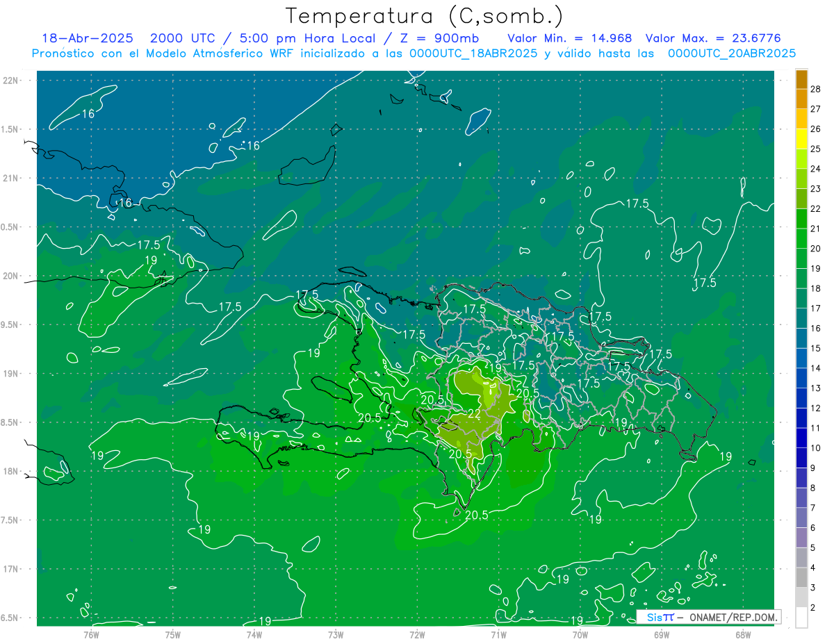Click the '0000UTC_18ABR2025' initialization time

tap(473, 53)
